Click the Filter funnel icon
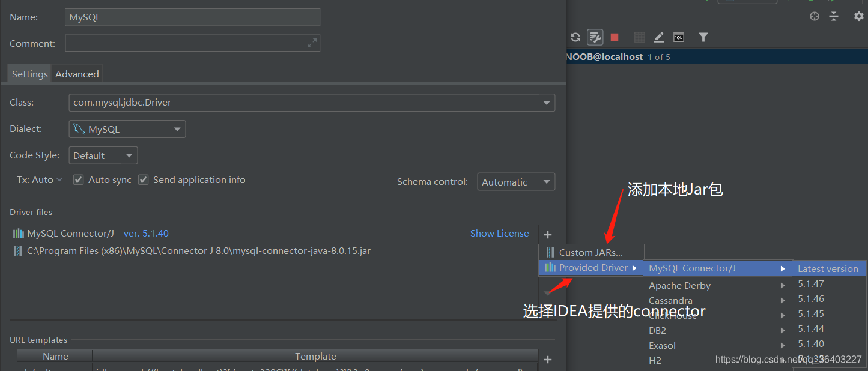Viewport: 868px width, 371px height. tap(703, 37)
